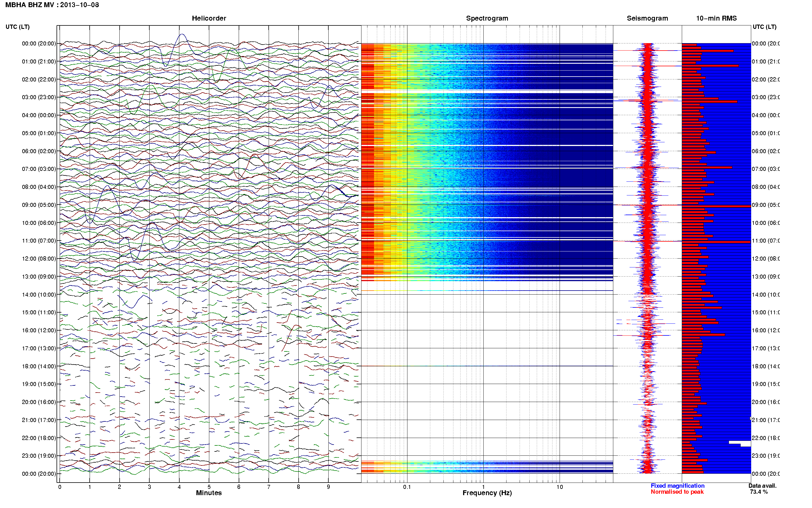Screen dimensions: 812x508
Task: Click the MBHA BHZ MV : 2013-10-08 title
Action: tap(52, 5)
